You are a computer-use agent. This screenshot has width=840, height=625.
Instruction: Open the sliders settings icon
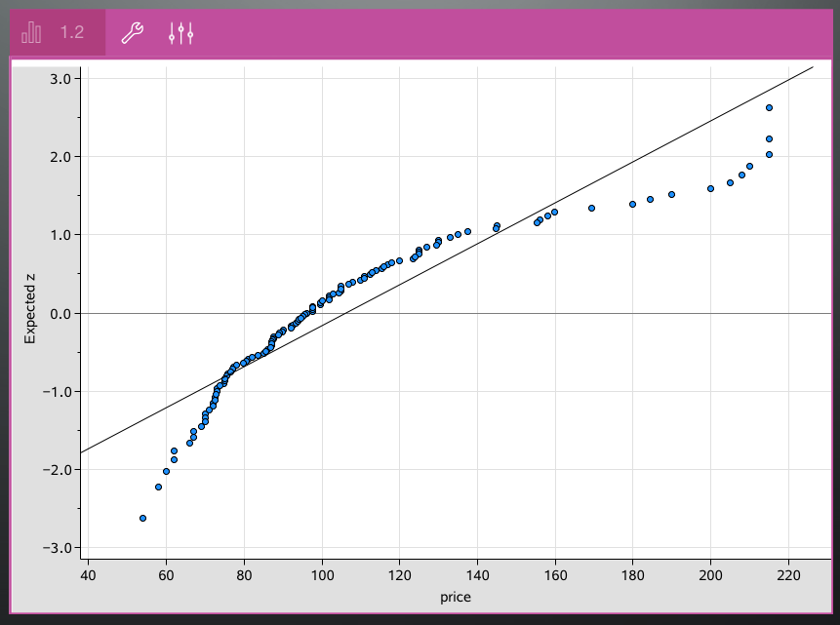[180, 33]
